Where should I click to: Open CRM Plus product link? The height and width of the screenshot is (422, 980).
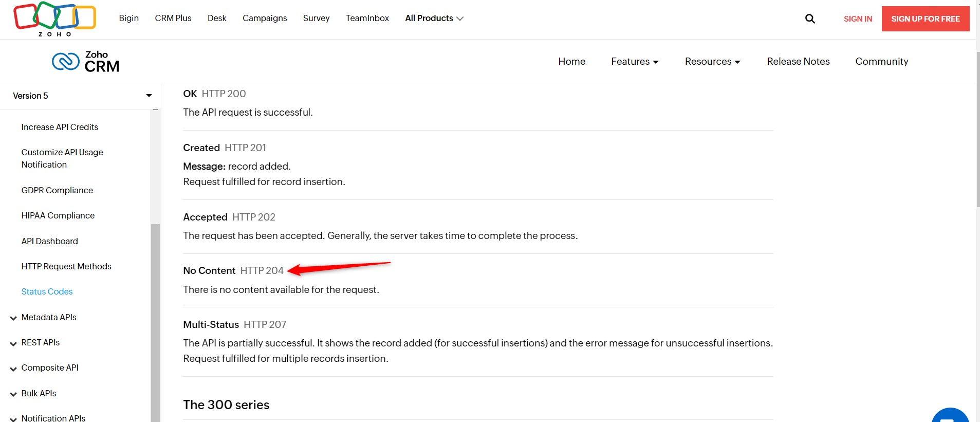point(173,19)
